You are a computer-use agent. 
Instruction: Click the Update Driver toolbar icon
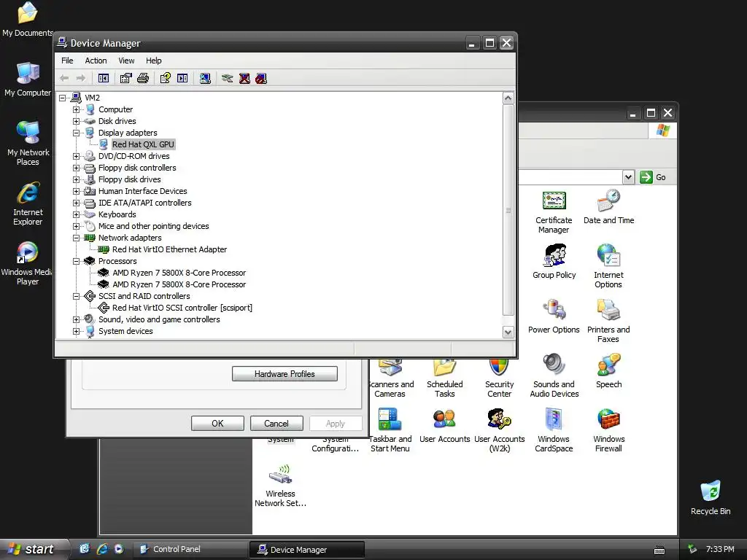click(x=228, y=78)
